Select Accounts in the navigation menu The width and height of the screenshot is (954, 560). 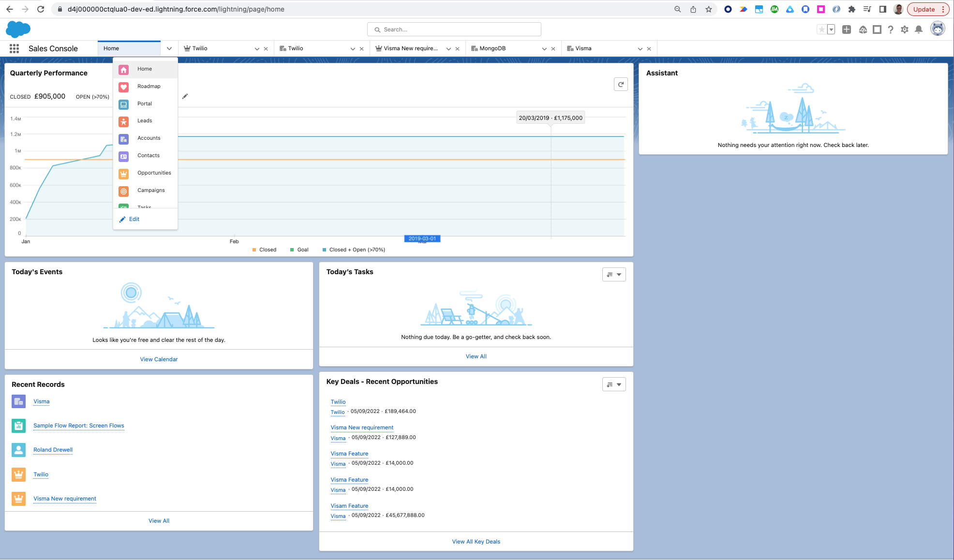point(145,138)
